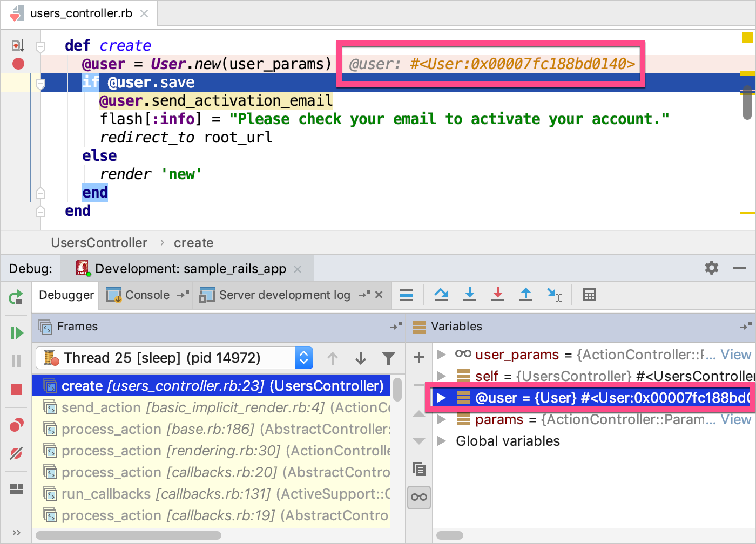
Task: Switch to the Debugger tab
Action: pos(66,295)
